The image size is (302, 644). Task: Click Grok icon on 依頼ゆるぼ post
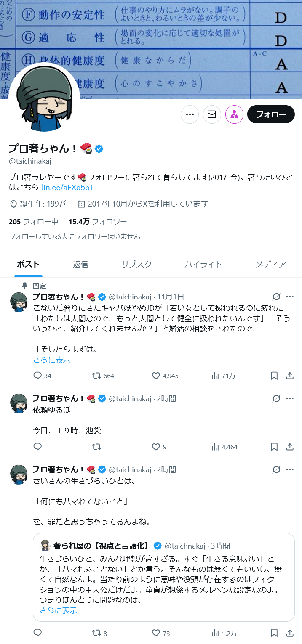pyautogui.click(x=276, y=398)
